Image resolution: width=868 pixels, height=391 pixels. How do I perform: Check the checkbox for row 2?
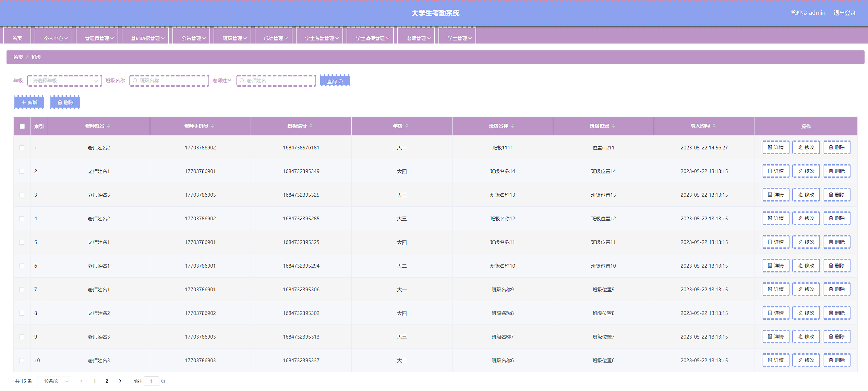pos(22,171)
